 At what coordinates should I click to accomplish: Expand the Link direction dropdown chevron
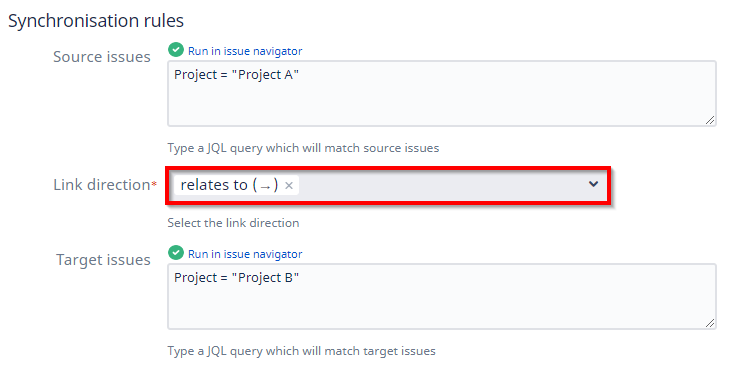[x=593, y=184]
